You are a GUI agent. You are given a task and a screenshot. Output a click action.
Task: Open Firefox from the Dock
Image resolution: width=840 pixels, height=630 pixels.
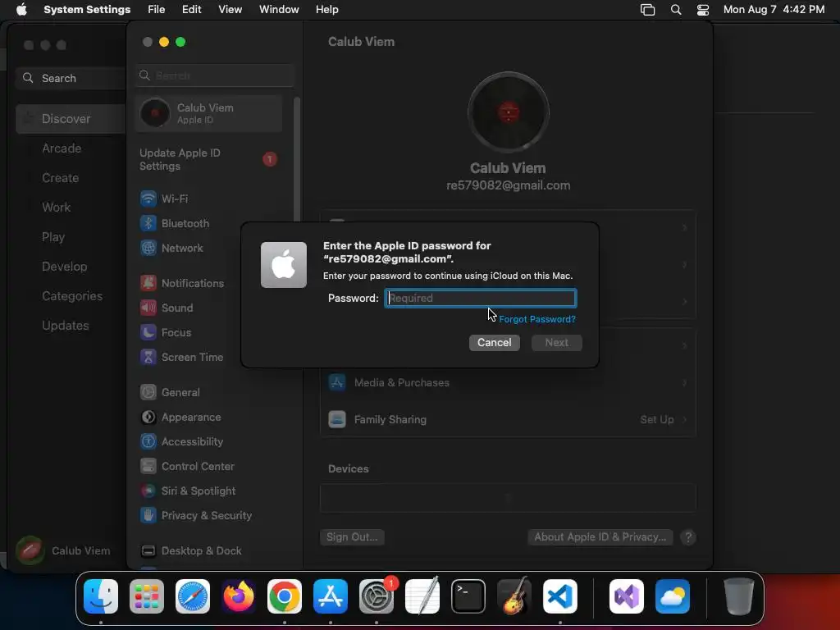239,596
